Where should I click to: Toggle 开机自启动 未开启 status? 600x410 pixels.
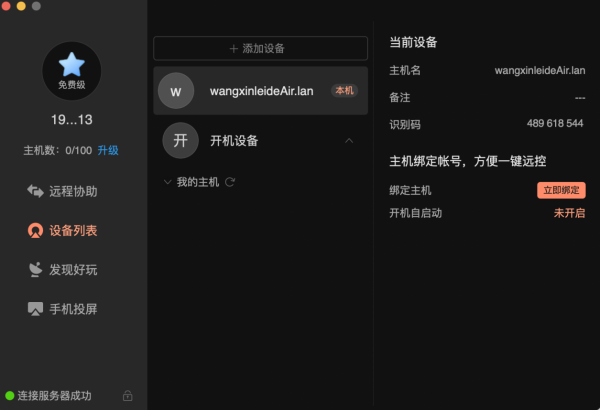569,213
